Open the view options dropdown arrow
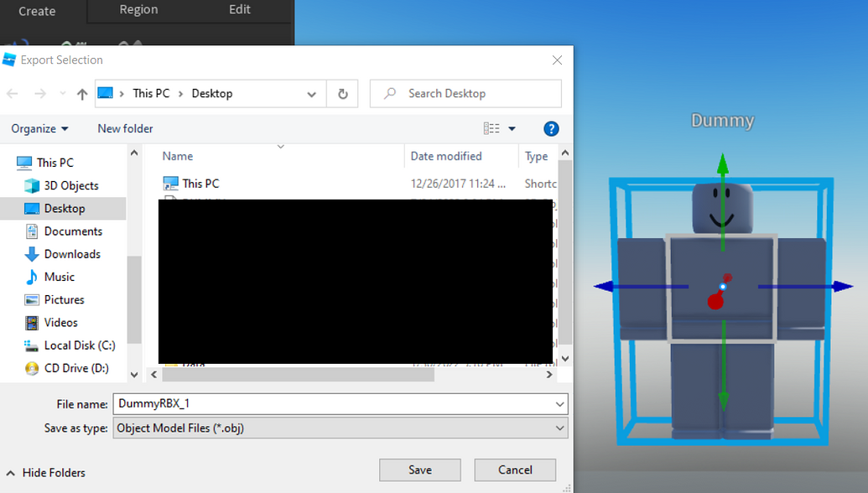The image size is (868, 493). click(512, 128)
